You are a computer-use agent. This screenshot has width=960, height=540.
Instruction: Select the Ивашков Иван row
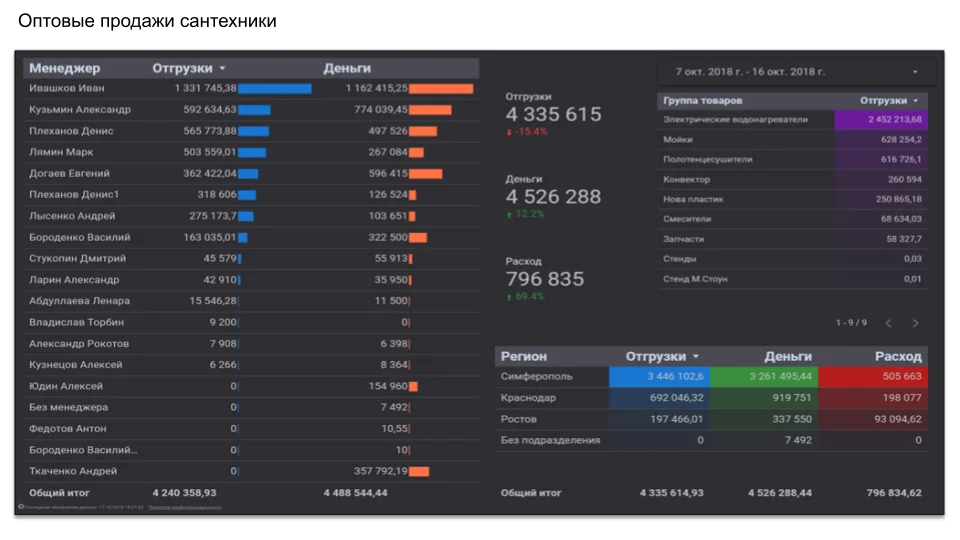252,88
